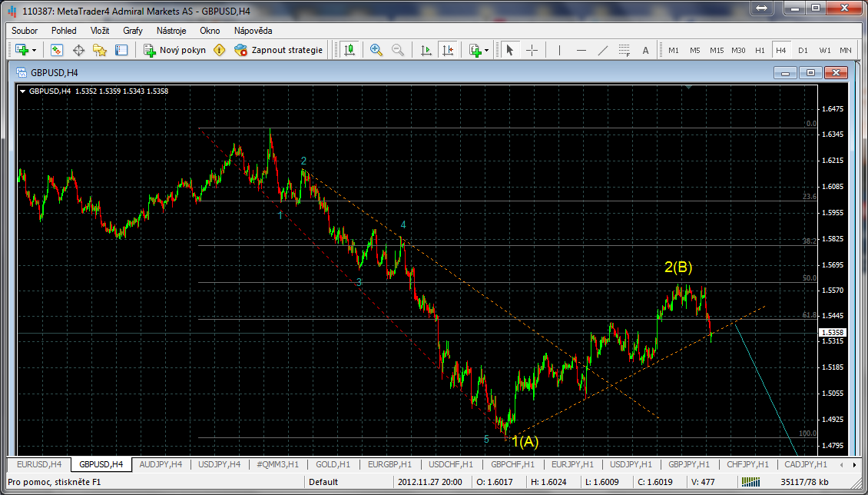Click the chart shift marker triangle
Screen dimensions: 868x495
(688, 87)
